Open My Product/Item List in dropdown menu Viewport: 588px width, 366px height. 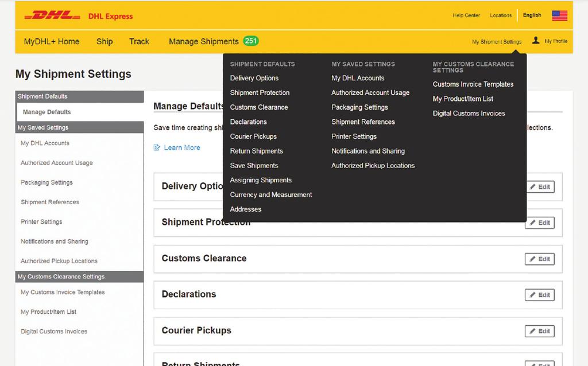[463, 99]
